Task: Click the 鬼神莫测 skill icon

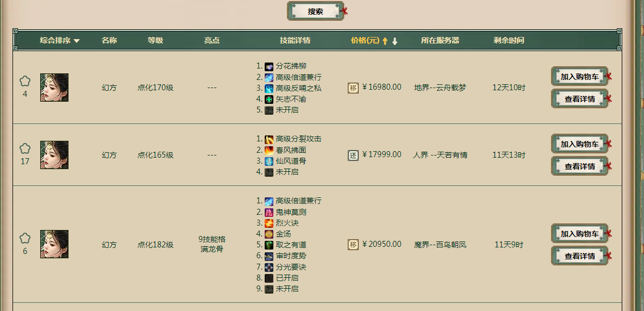Action: [269, 212]
